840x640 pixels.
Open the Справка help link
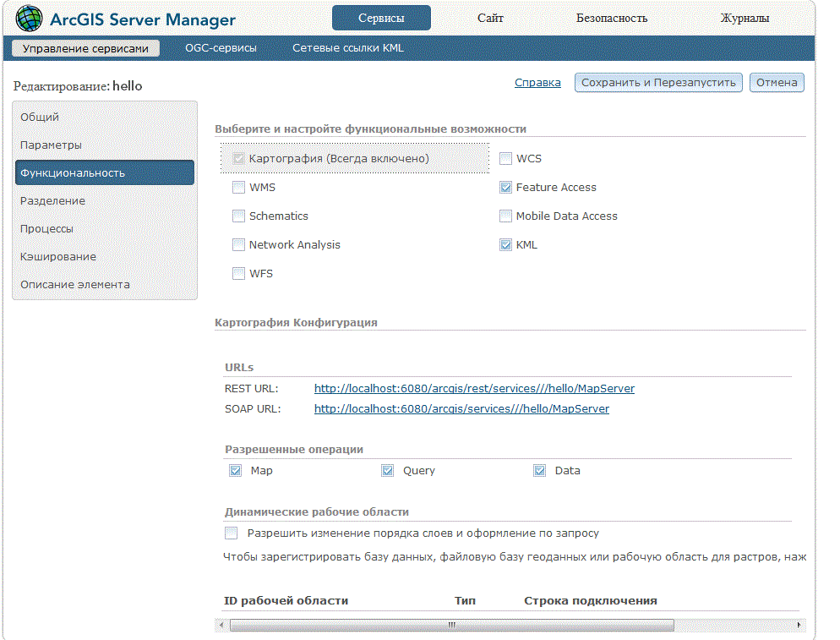tap(537, 83)
